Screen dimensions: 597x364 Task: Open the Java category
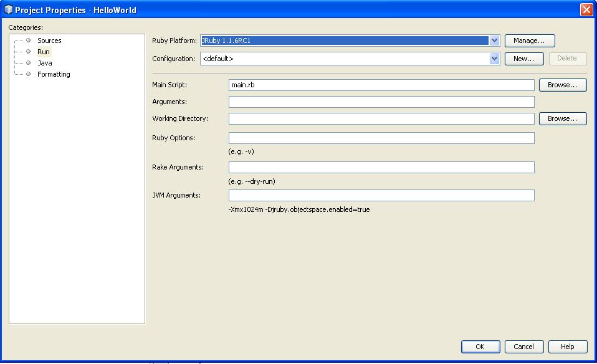tap(44, 63)
